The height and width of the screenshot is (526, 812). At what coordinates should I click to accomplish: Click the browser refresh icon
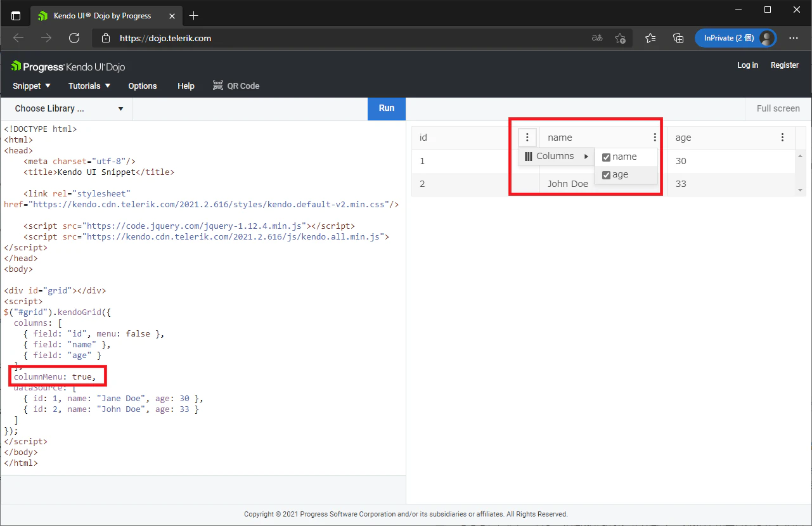(x=74, y=38)
